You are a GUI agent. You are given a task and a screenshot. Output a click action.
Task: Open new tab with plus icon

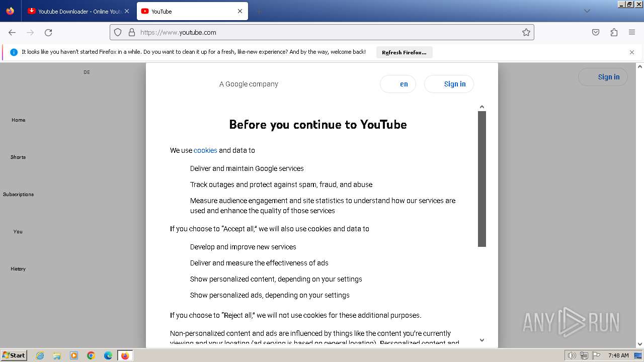click(x=259, y=11)
